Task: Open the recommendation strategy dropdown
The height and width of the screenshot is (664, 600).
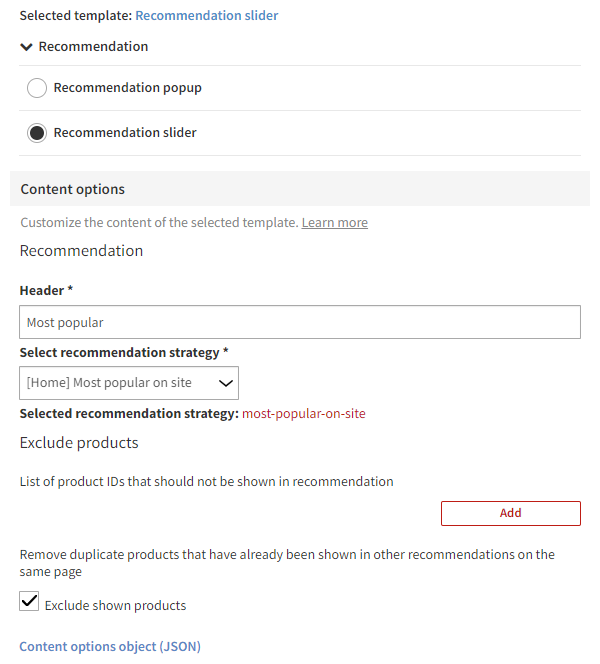Action: tap(128, 383)
